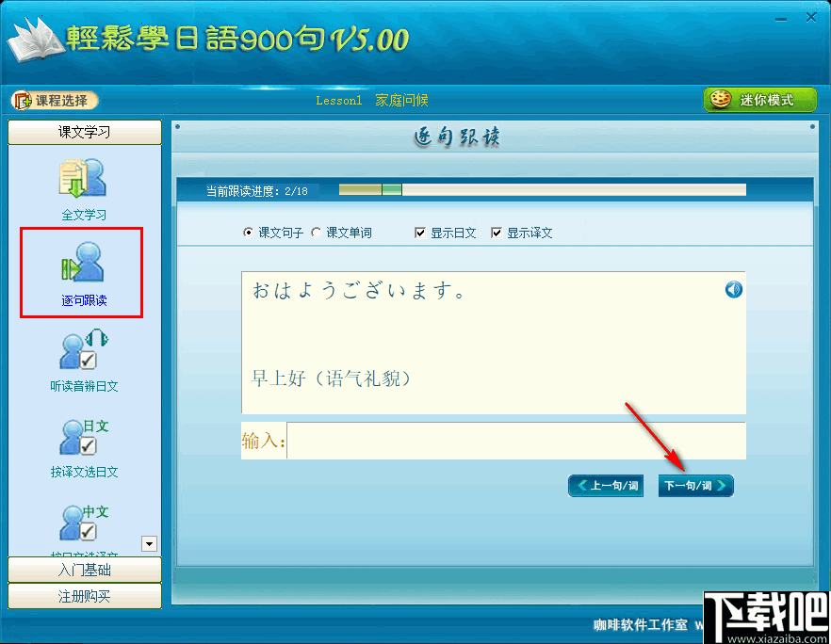Click the sidebar scroll-down arrow button
The width and height of the screenshot is (831, 644).
click(x=149, y=543)
